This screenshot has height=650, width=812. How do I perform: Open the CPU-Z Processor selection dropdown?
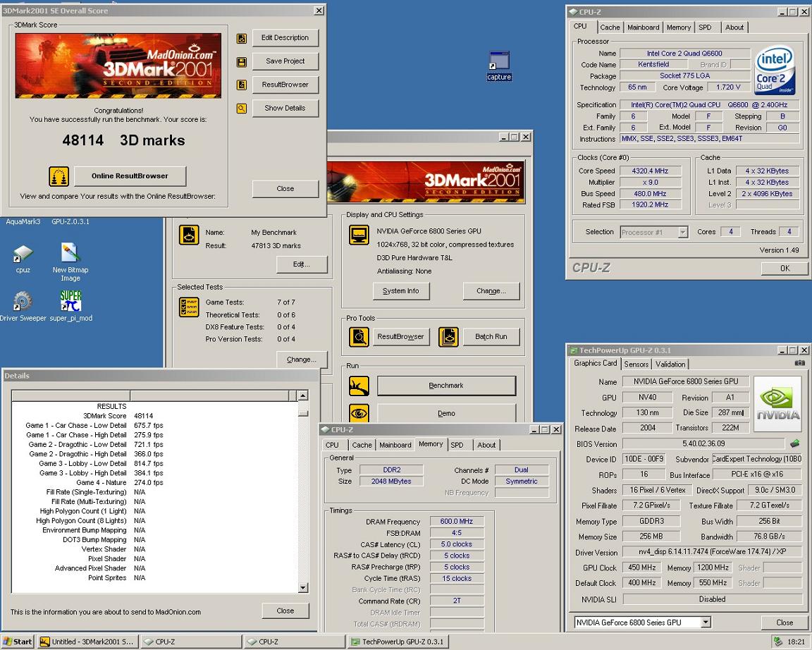(x=682, y=232)
